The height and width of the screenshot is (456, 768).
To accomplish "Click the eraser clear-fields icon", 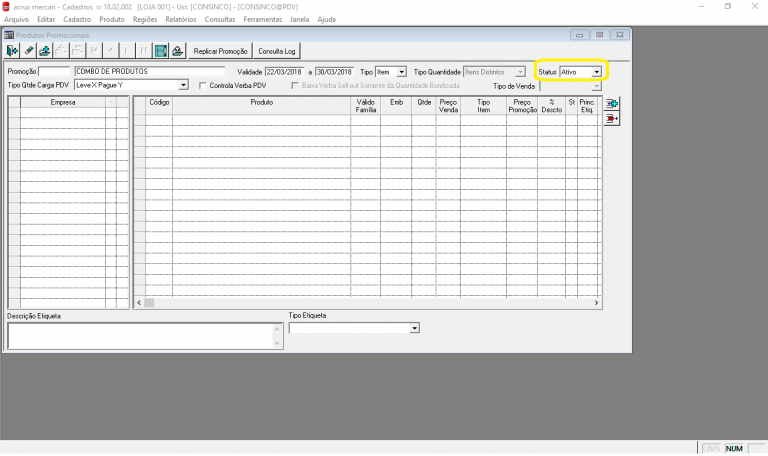I will (x=29, y=50).
